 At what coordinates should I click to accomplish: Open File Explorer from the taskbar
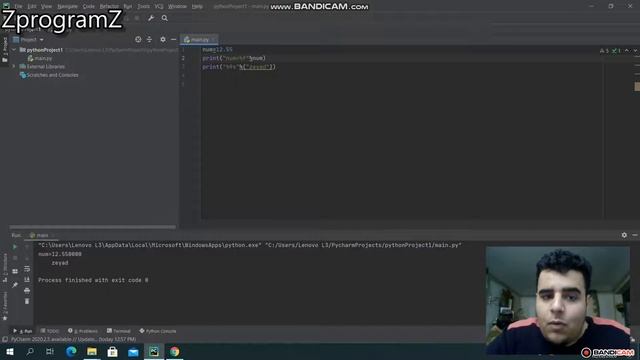click(x=92, y=351)
